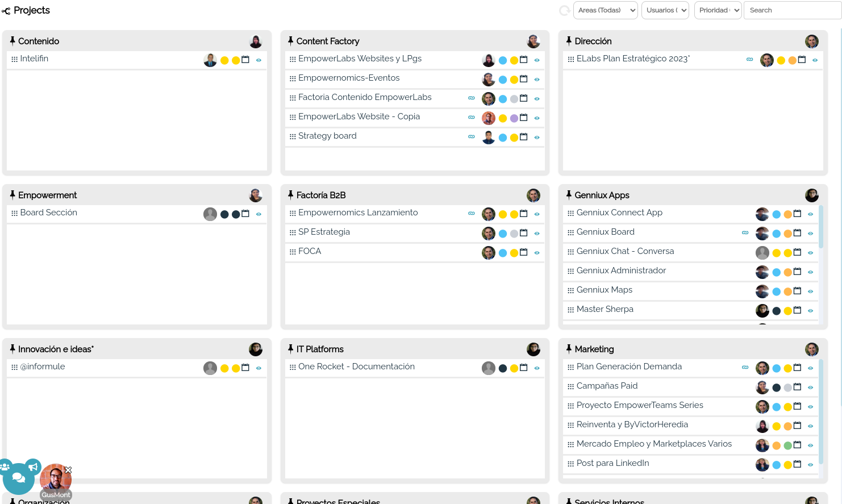The image size is (842, 504).
Task: Open Reinventa y ByVictorHeredia project
Action: [x=632, y=424]
